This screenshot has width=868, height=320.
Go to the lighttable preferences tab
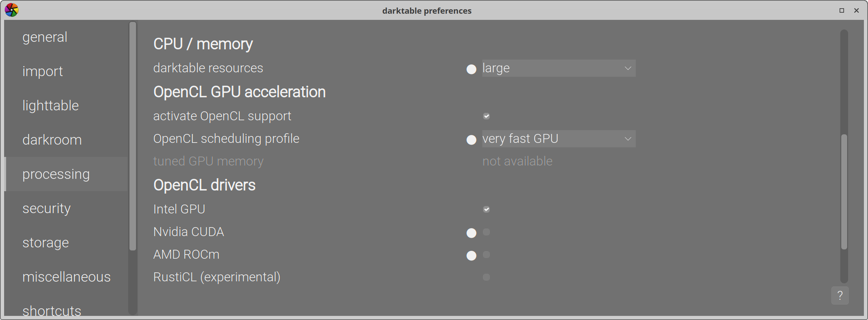51,106
